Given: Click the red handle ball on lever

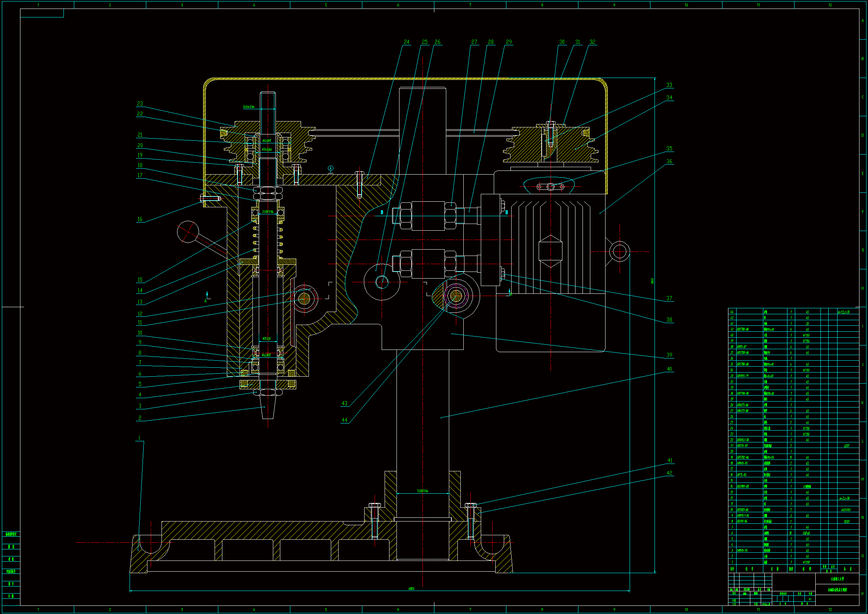Looking at the screenshot, I should 188,231.
